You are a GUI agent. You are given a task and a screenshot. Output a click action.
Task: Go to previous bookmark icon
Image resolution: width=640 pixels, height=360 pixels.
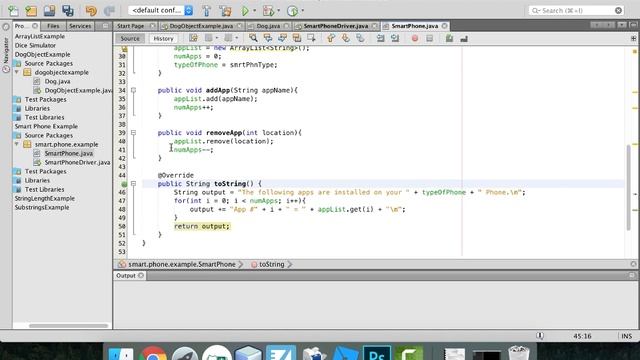[x=331, y=38]
